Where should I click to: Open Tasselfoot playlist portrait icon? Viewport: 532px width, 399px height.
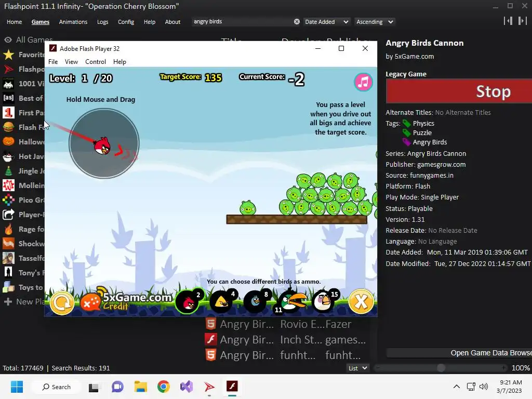point(8,258)
